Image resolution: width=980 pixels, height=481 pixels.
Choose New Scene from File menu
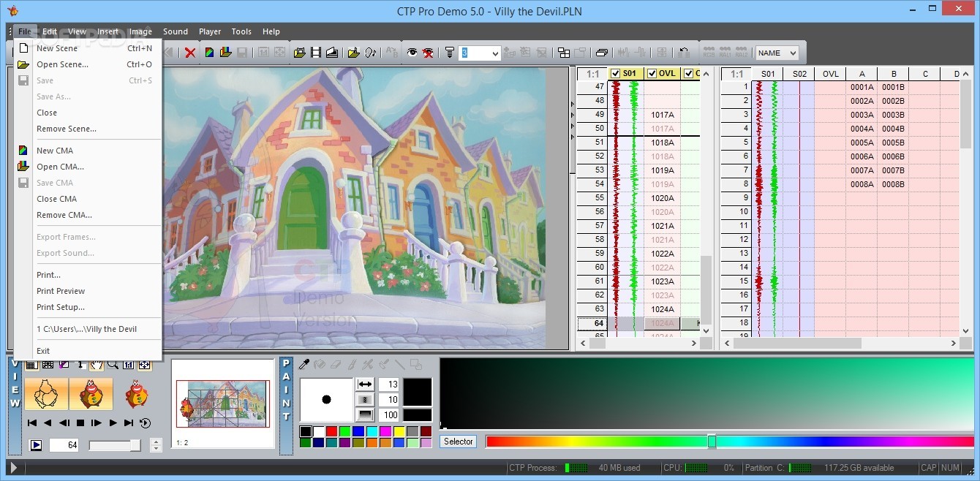tap(88, 48)
